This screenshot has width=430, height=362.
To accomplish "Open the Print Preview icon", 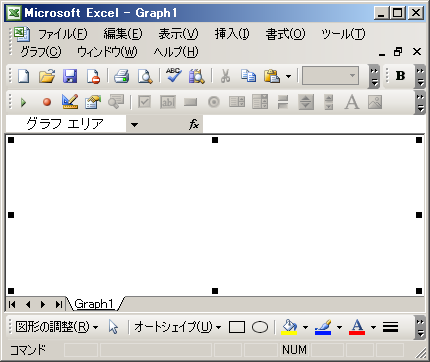I will click(x=145, y=76).
